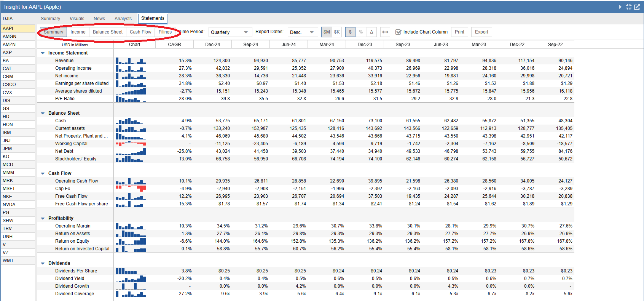The height and width of the screenshot is (301, 644).
Task: Collapse the Balance Sheet section
Action: (43, 113)
